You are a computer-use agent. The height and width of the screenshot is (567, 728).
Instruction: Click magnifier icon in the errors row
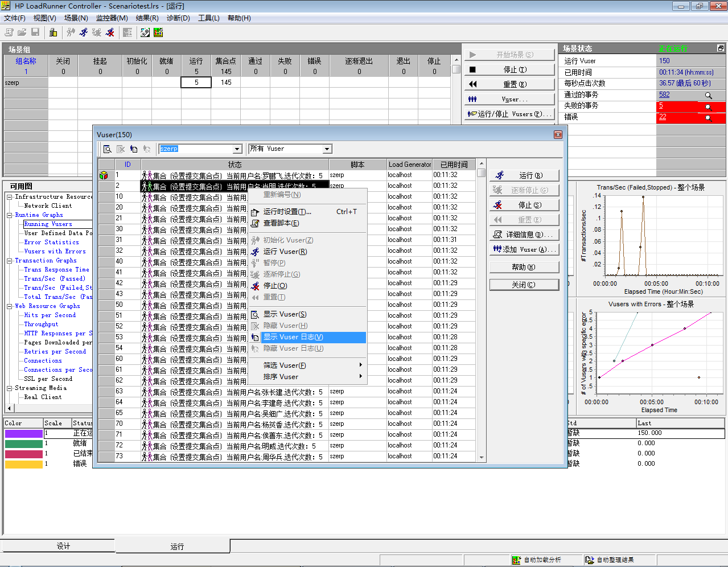click(708, 118)
